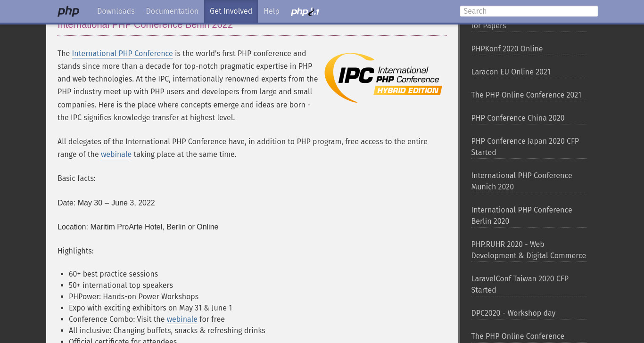Select the Get Involved menu item
Screen dimensions: 644x343
click(x=231, y=11)
